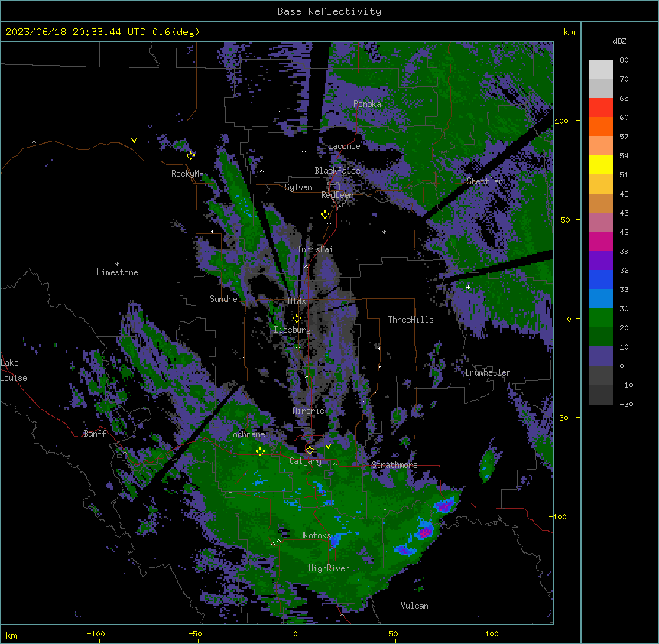Screen dimensions: 659x644
Task: Click the magenta storm cell east of Okotoks
Action: 425,532
